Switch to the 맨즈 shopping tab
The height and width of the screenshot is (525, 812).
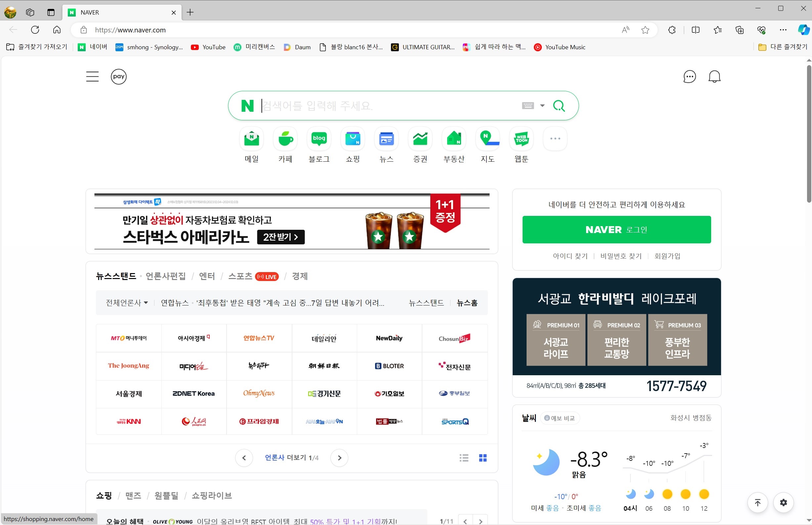click(x=133, y=496)
